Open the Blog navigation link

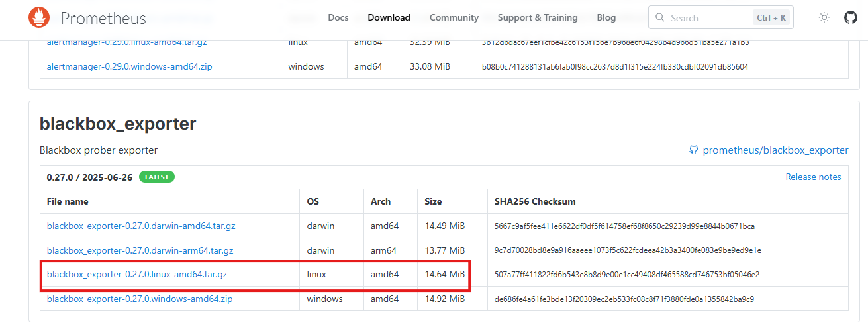pyautogui.click(x=606, y=18)
